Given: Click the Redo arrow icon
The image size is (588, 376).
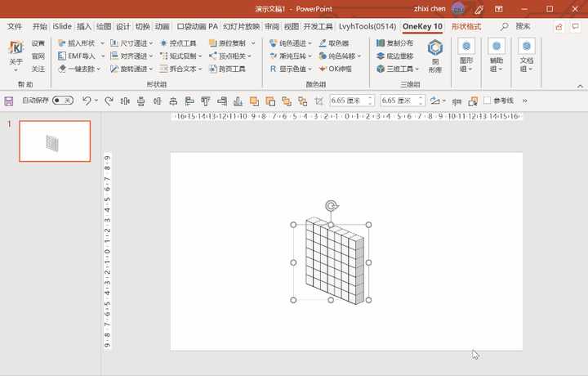Looking at the screenshot, I should pos(109,101).
